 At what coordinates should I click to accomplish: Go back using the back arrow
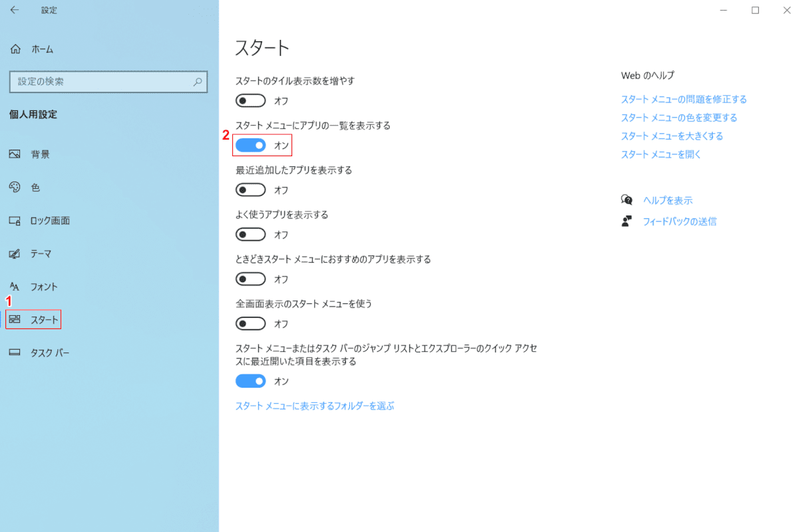[15, 10]
